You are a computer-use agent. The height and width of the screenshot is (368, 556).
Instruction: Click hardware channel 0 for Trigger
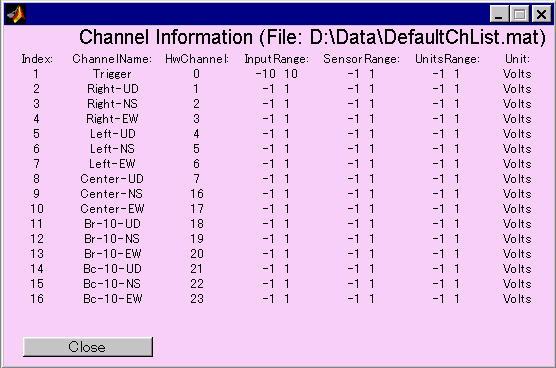(196, 74)
